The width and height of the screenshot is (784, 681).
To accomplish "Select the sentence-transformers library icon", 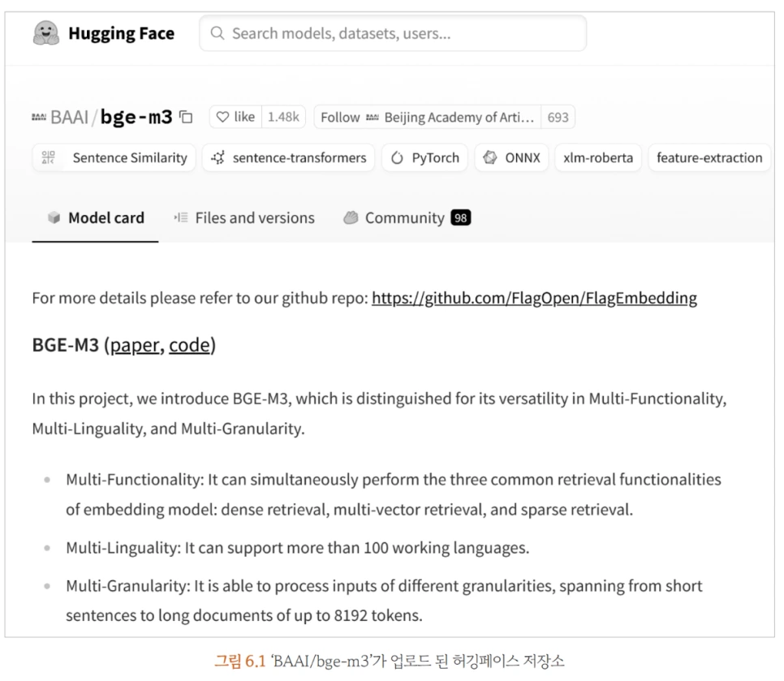I will 218,157.
